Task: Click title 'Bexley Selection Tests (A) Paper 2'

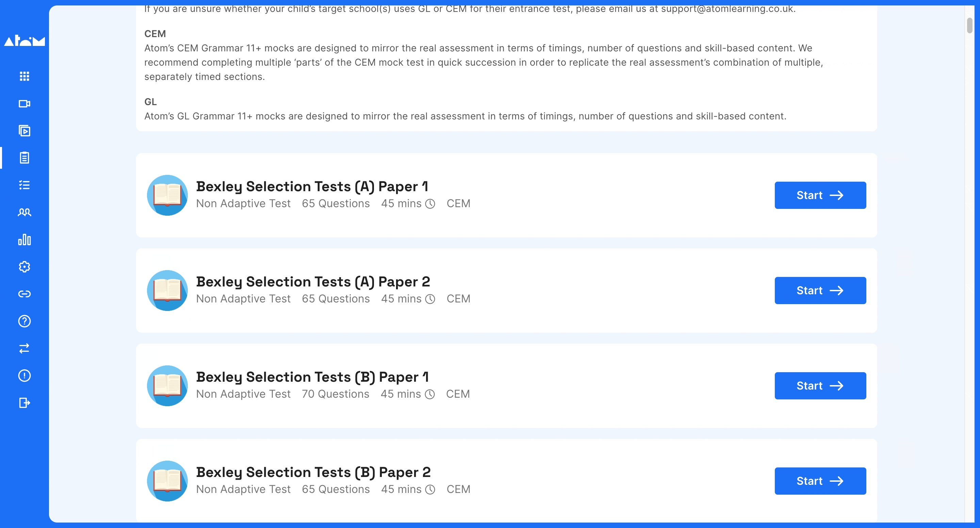Action: tap(313, 282)
